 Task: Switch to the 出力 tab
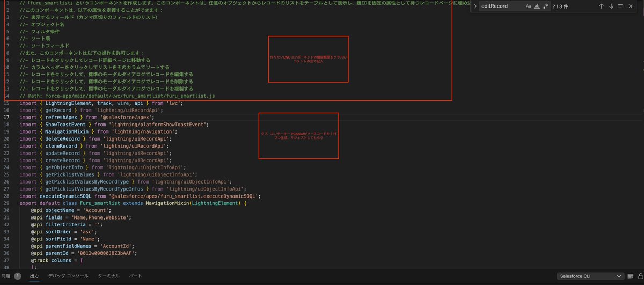pyautogui.click(x=34, y=276)
